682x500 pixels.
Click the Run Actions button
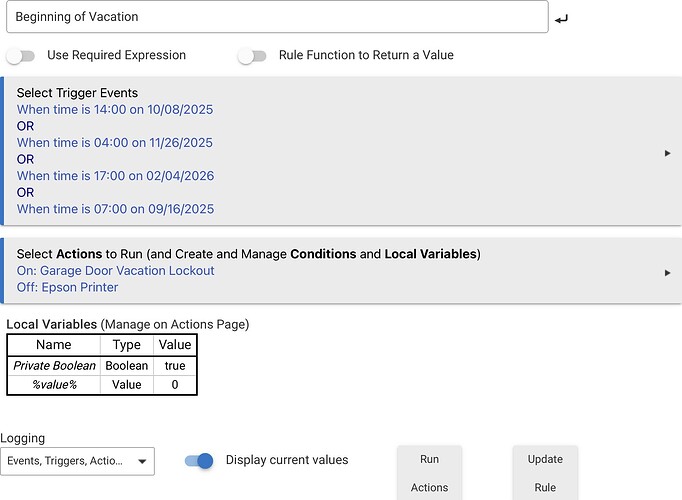tap(429, 473)
